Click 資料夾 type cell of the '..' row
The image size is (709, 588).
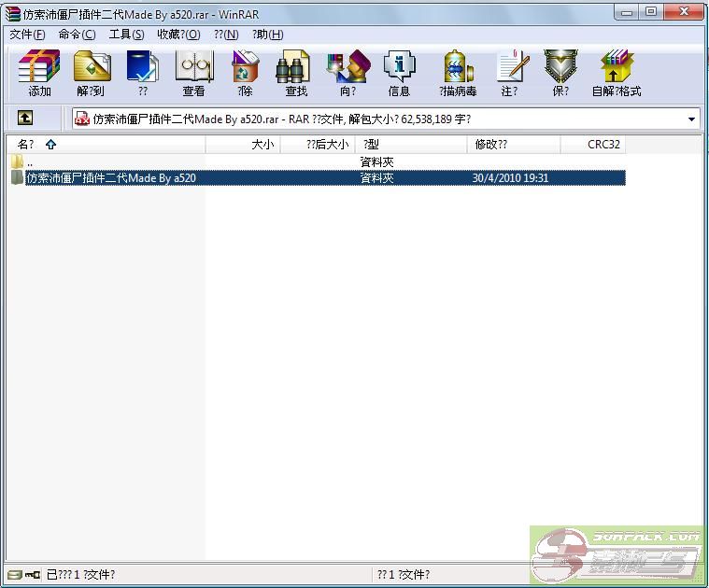(376, 161)
